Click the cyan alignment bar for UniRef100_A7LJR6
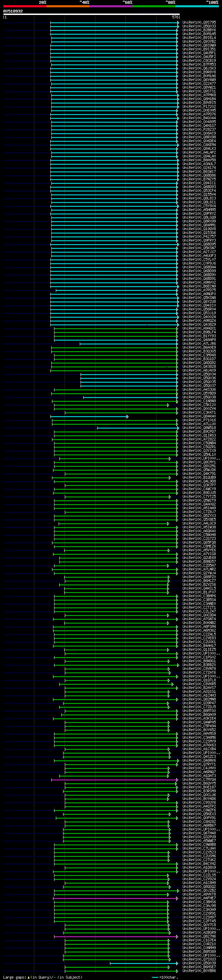 tap(129, 343)
